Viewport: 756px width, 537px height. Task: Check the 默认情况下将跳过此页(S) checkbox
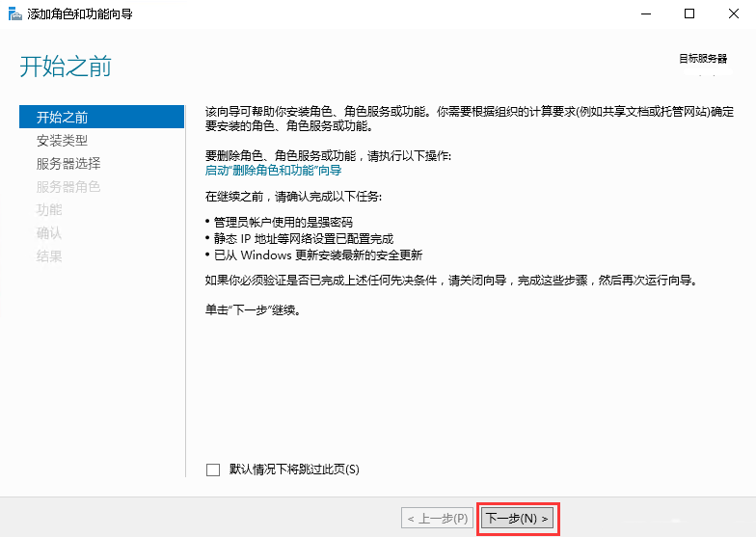pyautogui.click(x=213, y=470)
